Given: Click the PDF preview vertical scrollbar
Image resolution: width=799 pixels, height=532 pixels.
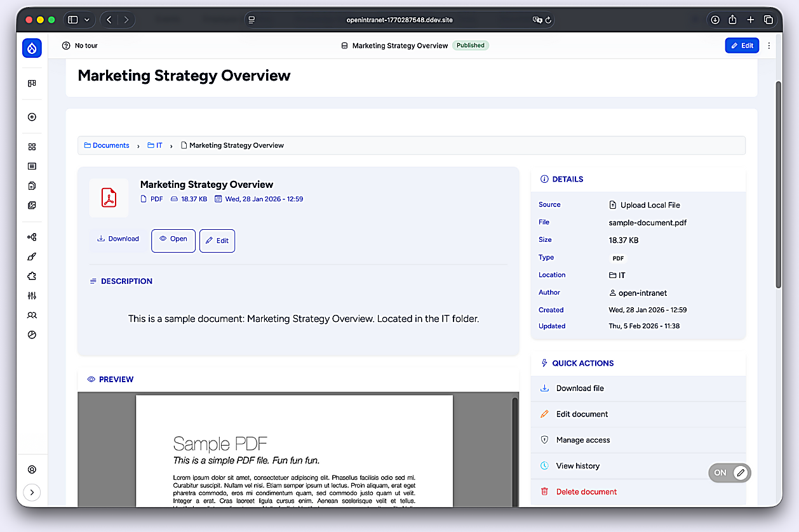Looking at the screenshot, I should pos(515,449).
